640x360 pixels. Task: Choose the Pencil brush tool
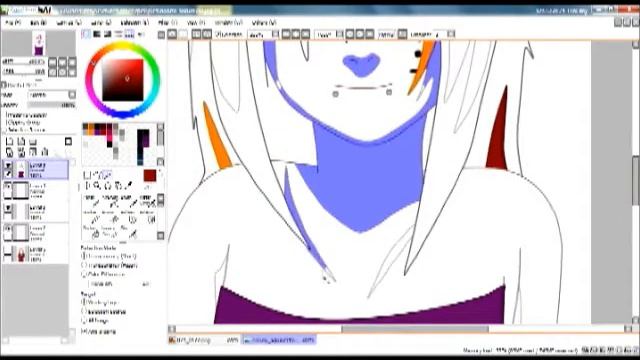[91, 202]
